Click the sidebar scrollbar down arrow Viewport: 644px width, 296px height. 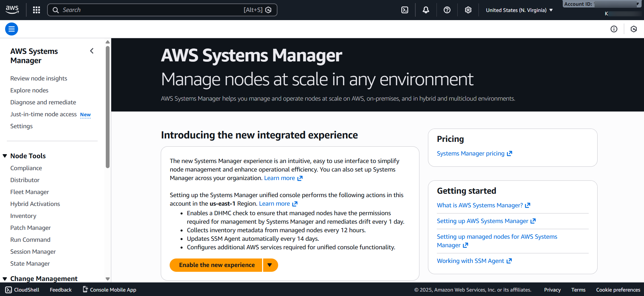pyautogui.click(x=108, y=279)
